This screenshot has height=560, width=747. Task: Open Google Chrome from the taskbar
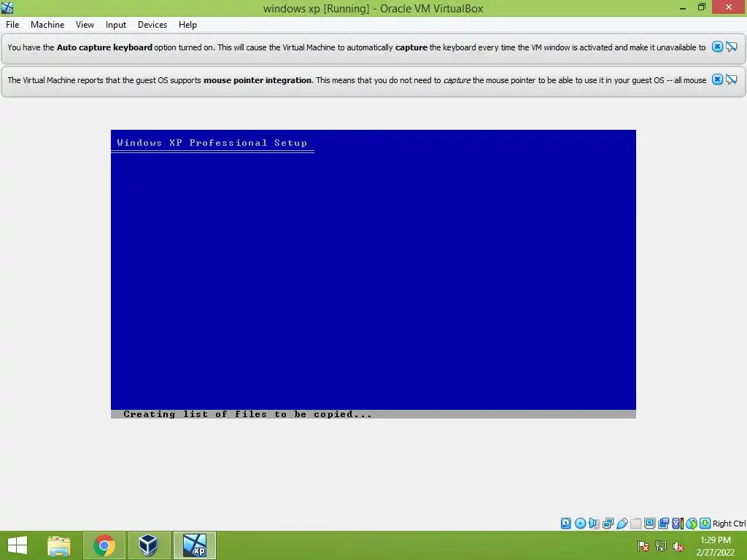click(104, 545)
